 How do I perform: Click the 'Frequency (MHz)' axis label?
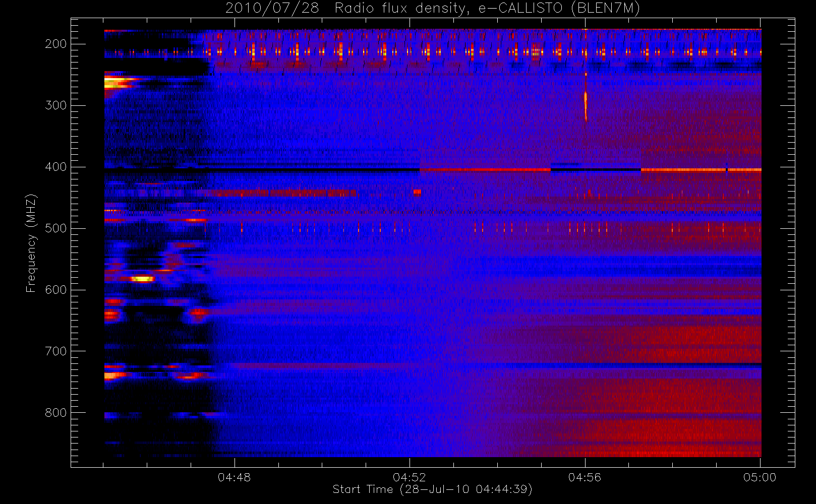(31, 243)
